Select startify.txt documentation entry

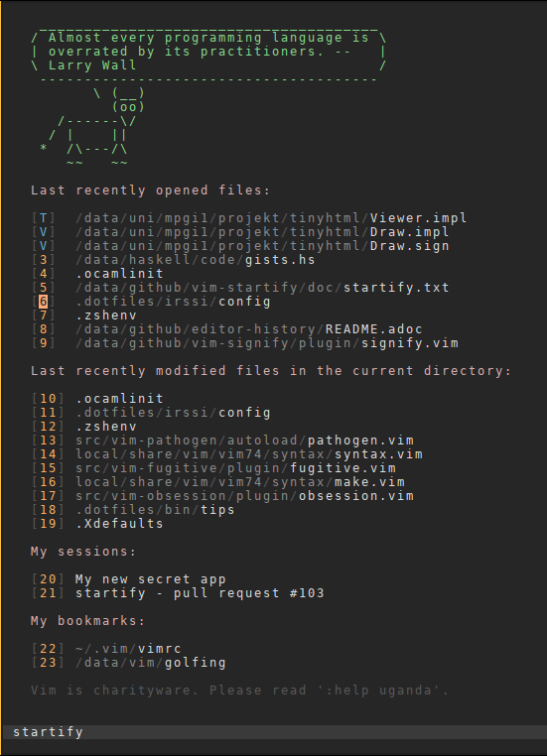click(240, 288)
